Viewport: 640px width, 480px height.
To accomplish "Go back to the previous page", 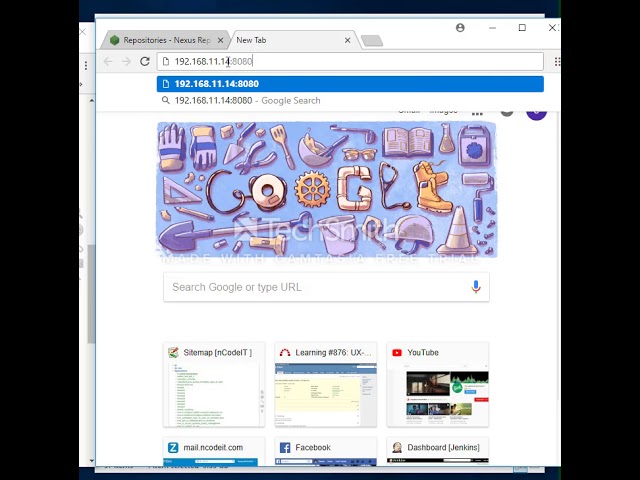I will (x=108, y=61).
